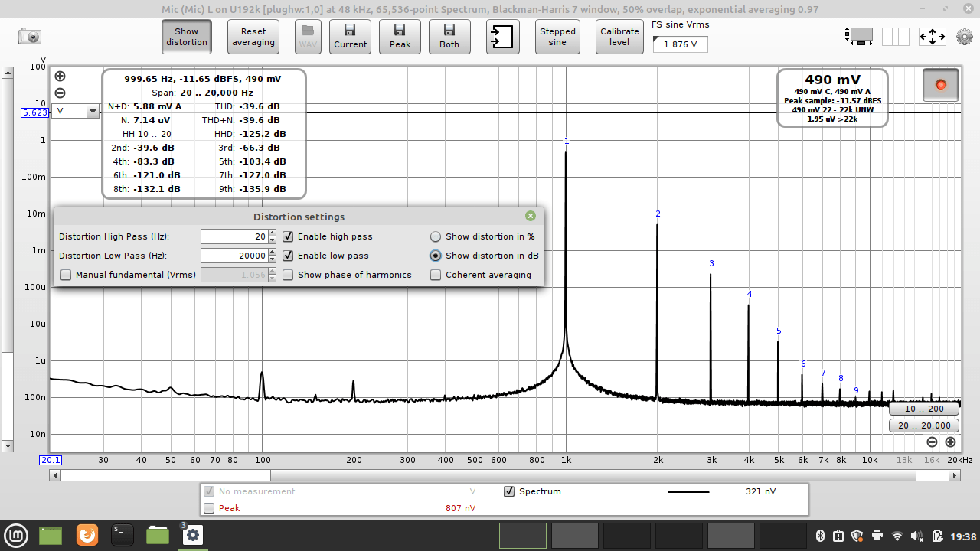The width and height of the screenshot is (980, 551).
Task: Zoom out horizontal axis with bottom-right minus
Action: coord(932,442)
